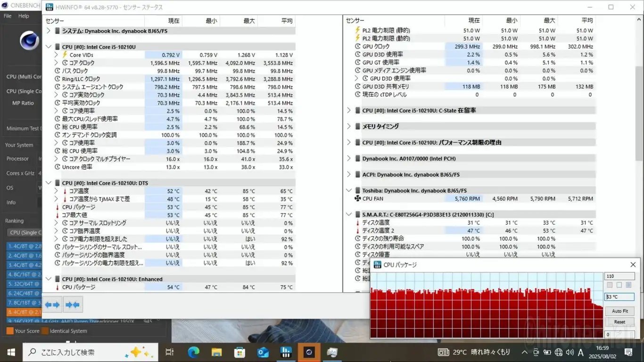Click the orange Your Score legend swatch
Image resolution: width=644 pixels, height=362 pixels.
9,331
